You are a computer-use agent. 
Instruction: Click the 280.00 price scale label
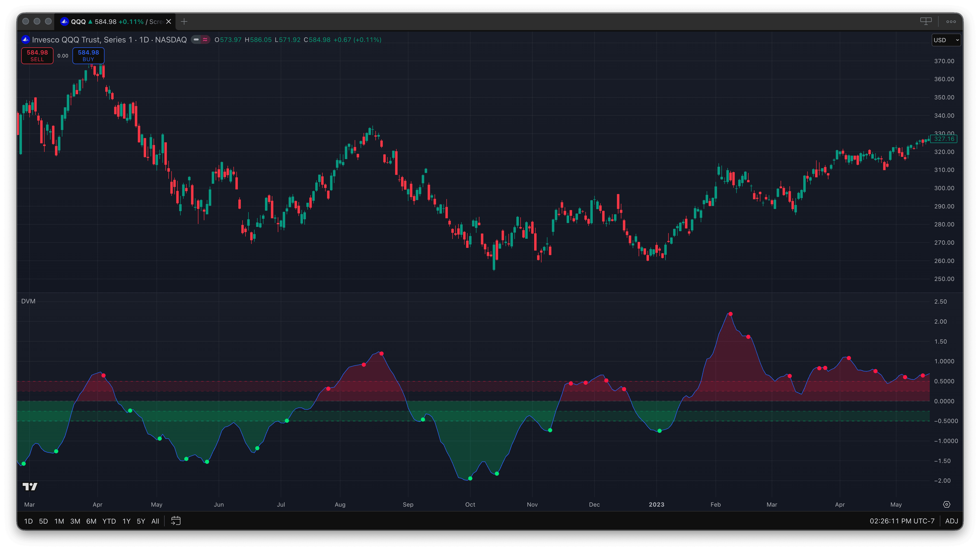click(944, 224)
